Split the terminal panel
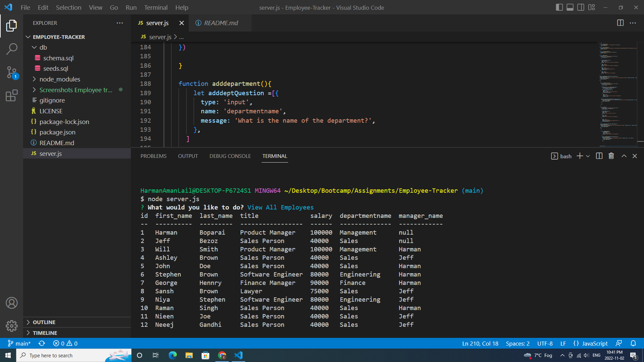The image size is (644, 362). click(599, 156)
